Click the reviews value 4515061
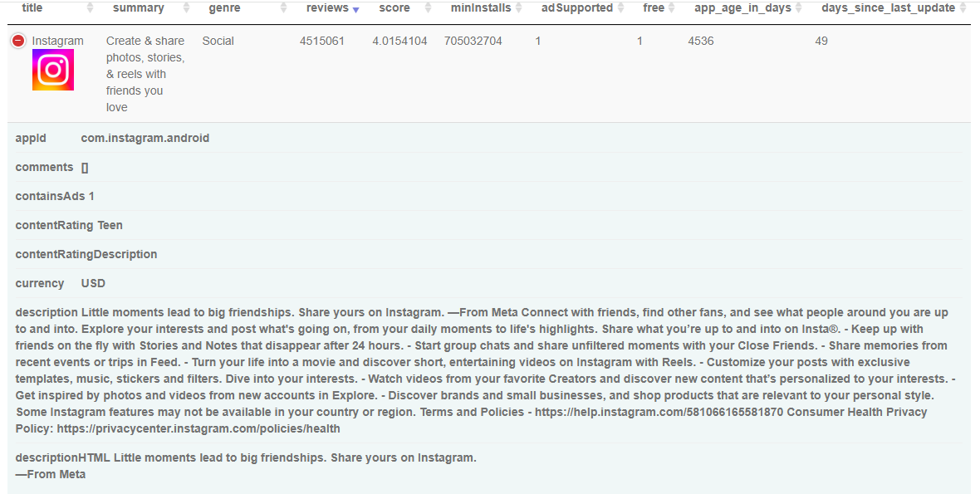The image size is (980, 494). coord(322,41)
